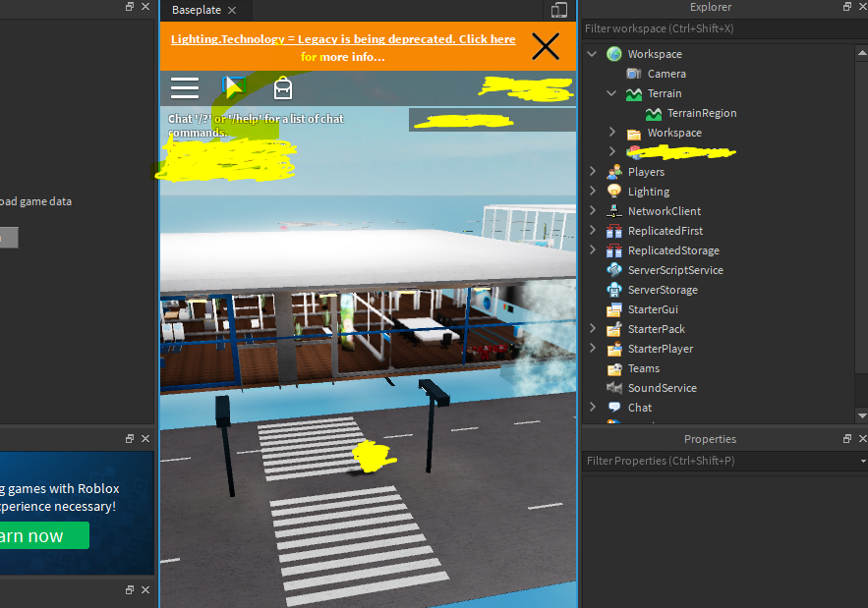Viewport: 868px width, 608px height.
Task: Click the StarterGui icon
Action: [614, 309]
